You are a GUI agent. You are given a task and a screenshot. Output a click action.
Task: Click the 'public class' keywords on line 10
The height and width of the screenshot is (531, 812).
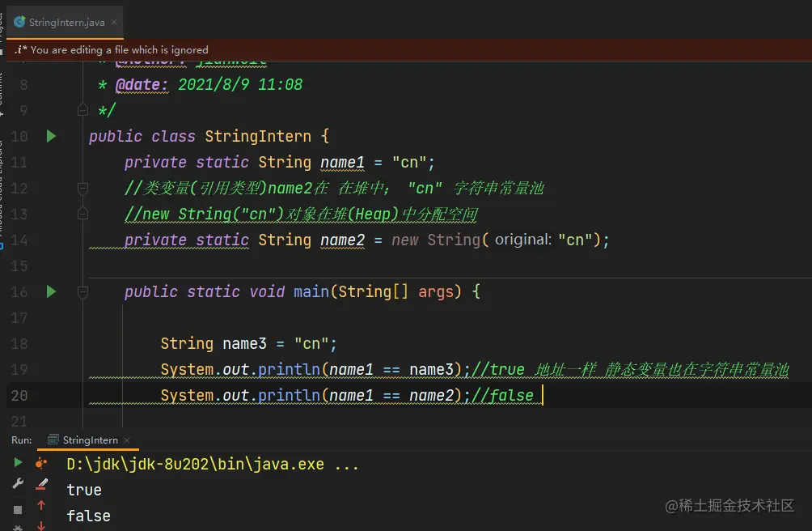coord(142,136)
